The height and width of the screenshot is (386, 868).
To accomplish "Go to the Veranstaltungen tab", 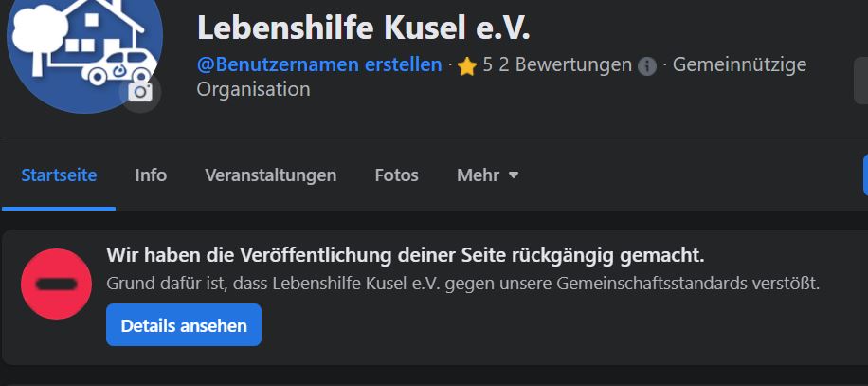I will coord(270,175).
